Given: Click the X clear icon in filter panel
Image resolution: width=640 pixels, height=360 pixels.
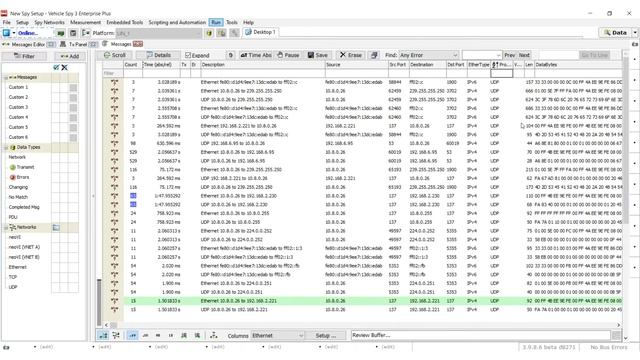Looking at the screenshot, I should 64,67.
